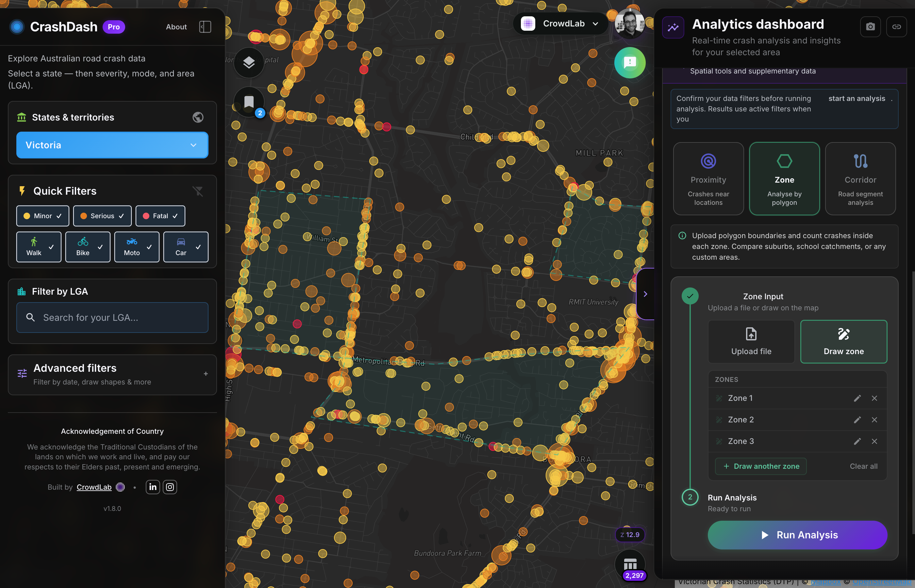
Task: Open the About menu item
Action: pyautogui.click(x=176, y=27)
